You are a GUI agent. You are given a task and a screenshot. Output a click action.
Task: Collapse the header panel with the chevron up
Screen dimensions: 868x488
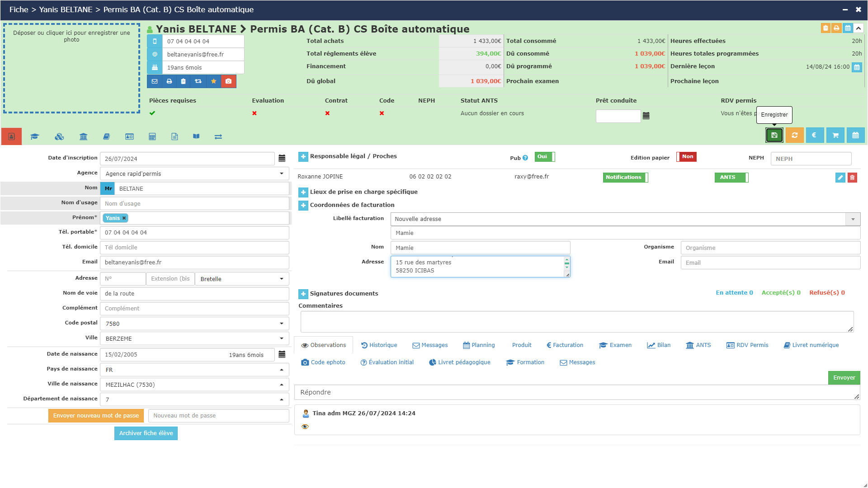(x=859, y=28)
